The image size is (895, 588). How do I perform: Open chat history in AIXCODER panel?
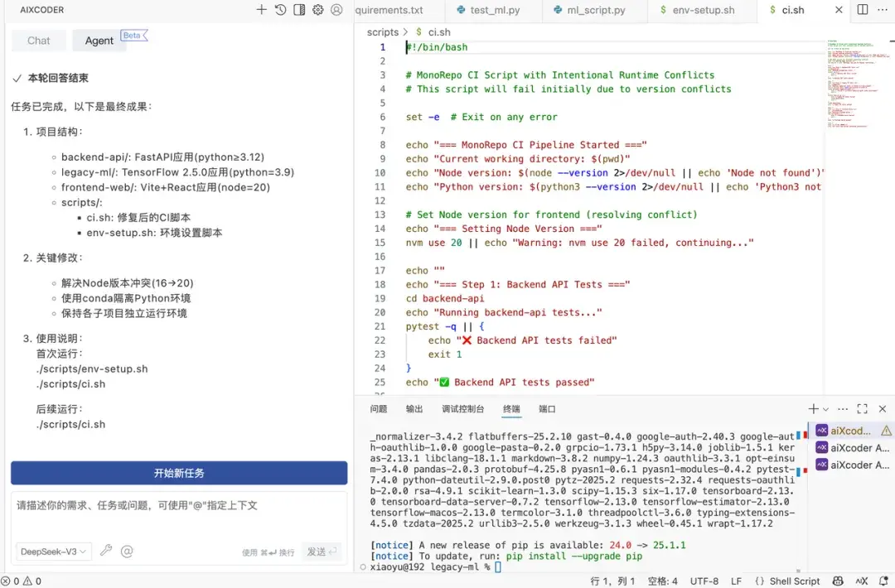tap(280, 10)
